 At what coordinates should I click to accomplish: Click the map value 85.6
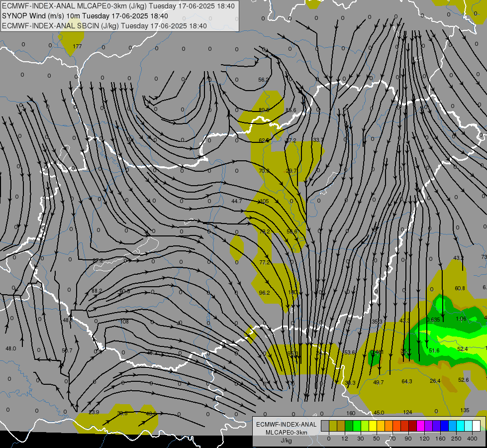[x=291, y=110]
